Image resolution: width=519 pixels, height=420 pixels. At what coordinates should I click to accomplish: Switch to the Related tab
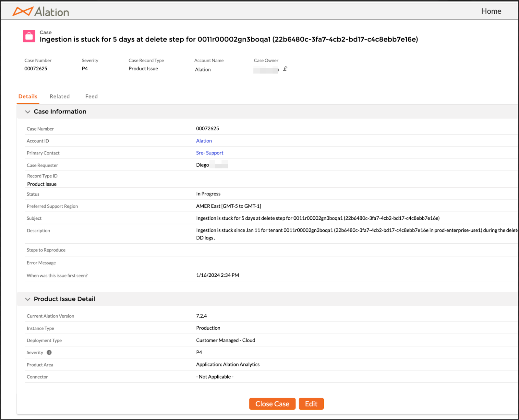60,96
